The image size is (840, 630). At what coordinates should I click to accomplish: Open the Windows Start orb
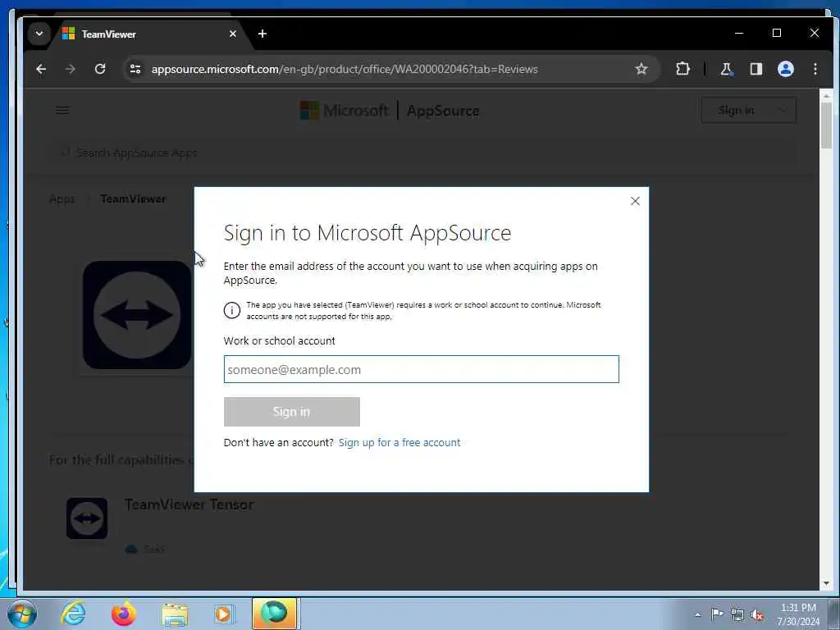click(22, 614)
